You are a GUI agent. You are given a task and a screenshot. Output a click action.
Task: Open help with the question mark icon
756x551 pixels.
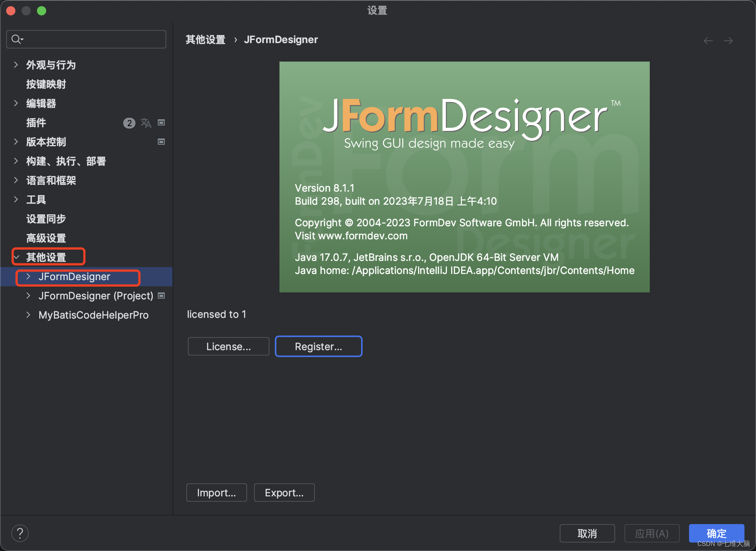20,533
